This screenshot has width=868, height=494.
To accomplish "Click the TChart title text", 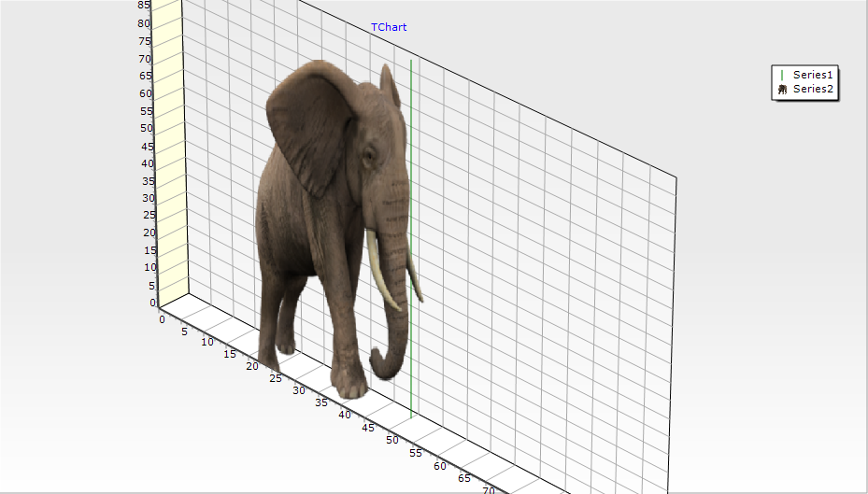I will 389,27.
